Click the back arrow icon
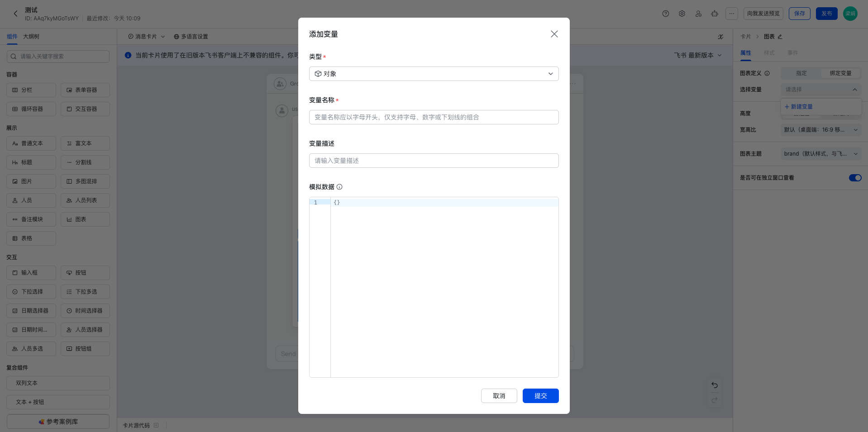Screen dimensions: 868x432 pyautogui.click(x=16, y=14)
